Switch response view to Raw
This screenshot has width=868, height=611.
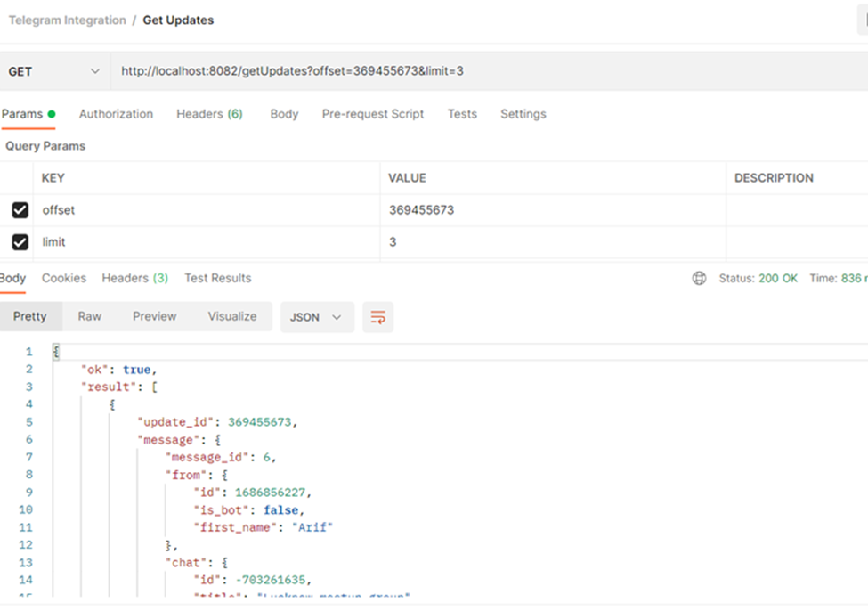pos(89,316)
